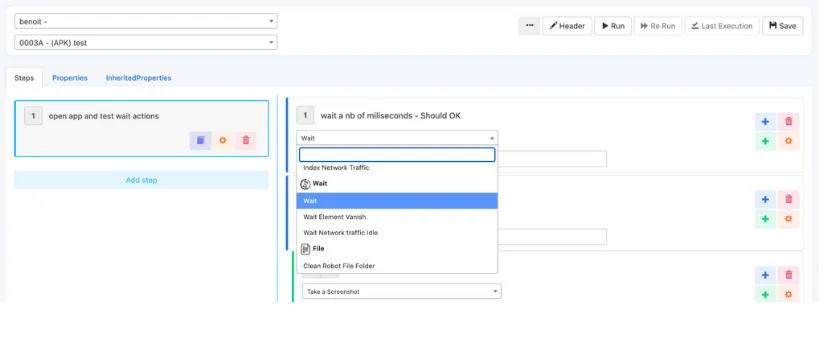Open the orange gear settings of step 1

(223, 140)
